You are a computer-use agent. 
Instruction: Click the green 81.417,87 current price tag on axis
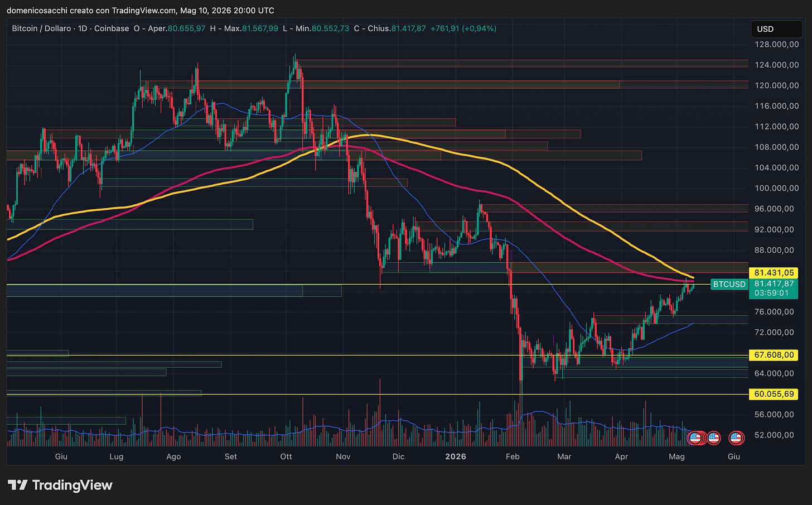coord(774,284)
